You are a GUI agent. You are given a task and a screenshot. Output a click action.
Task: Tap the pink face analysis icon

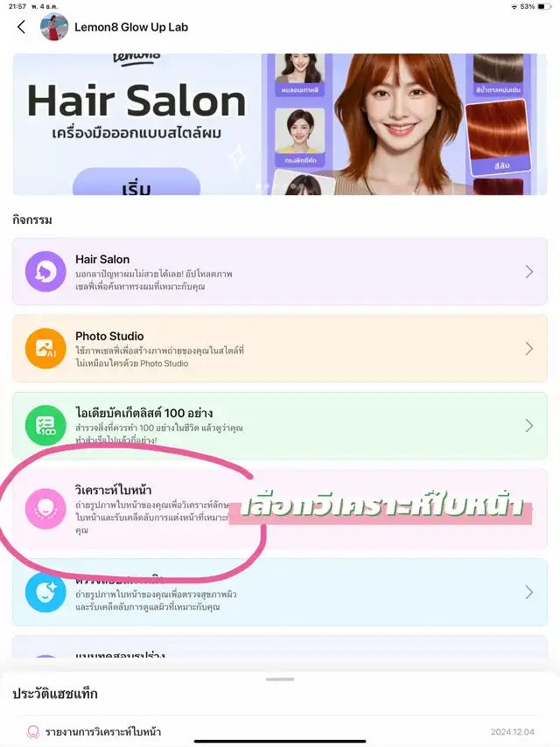pyautogui.click(x=45, y=509)
